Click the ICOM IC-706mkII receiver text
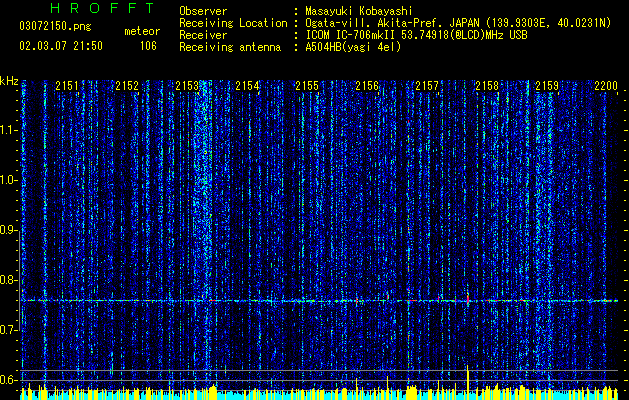Screen dimensions: 629x400 point(416,35)
